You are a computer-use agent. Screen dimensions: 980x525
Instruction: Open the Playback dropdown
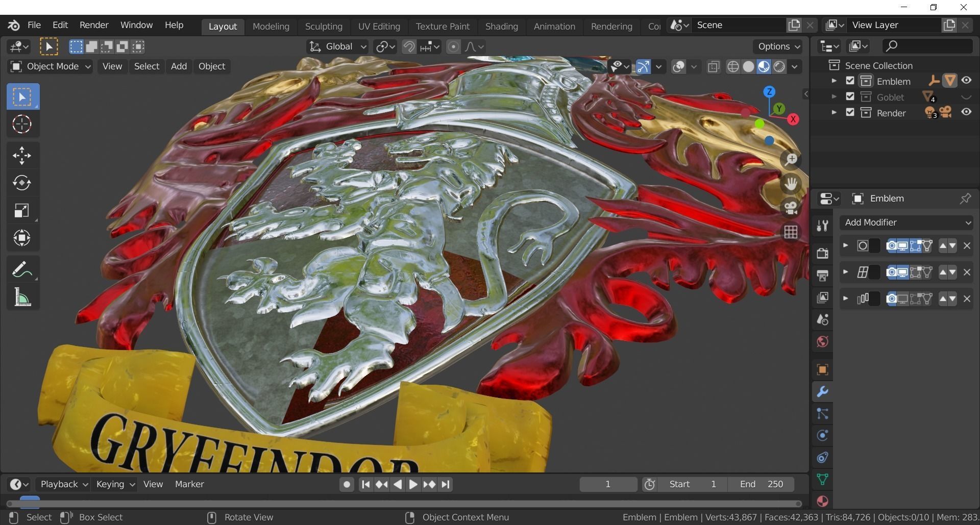(x=64, y=484)
